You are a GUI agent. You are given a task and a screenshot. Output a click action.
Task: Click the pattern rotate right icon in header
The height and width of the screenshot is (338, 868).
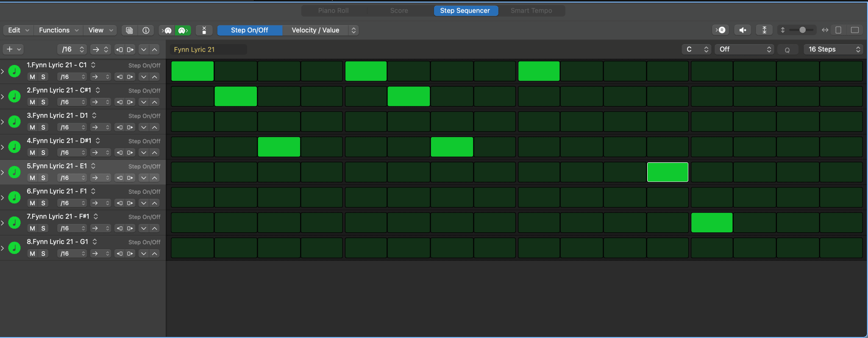pos(130,50)
